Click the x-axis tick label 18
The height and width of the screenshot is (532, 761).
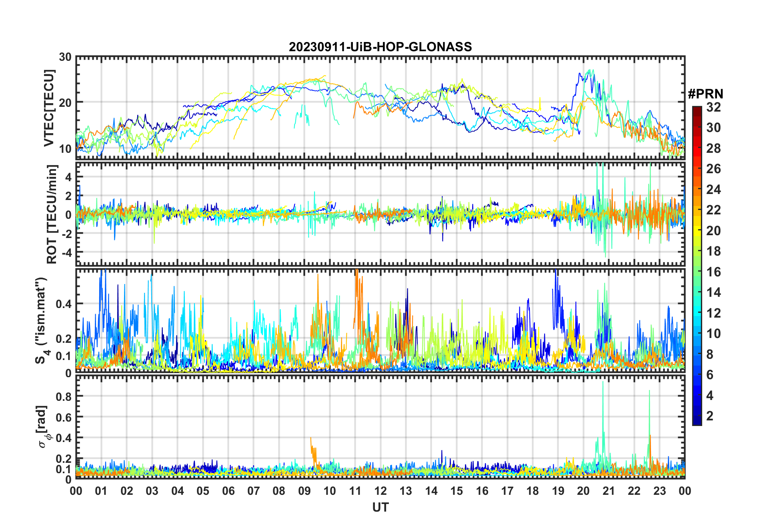pyautogui.click(x=533, y=491)
